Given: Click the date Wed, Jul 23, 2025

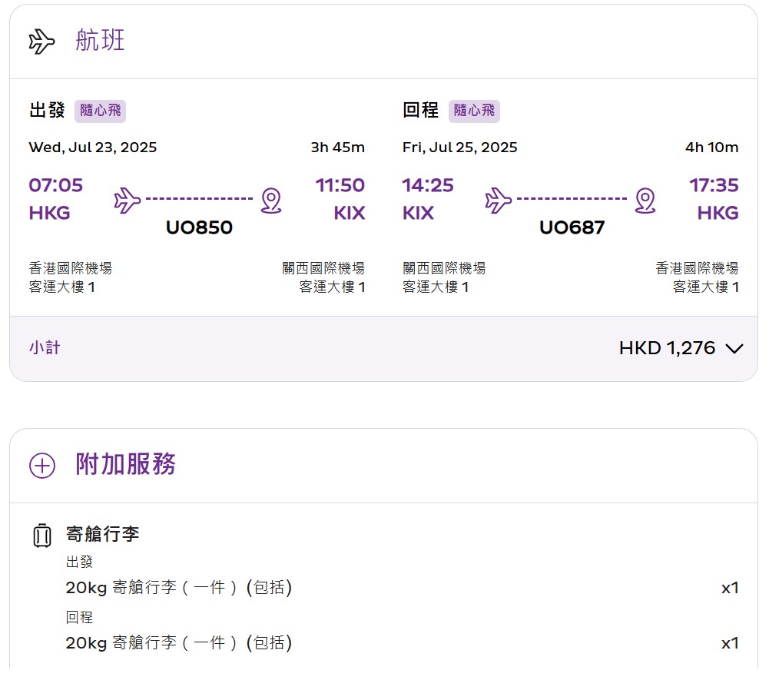Looking at the screenshot, I should tap(93, 148).
